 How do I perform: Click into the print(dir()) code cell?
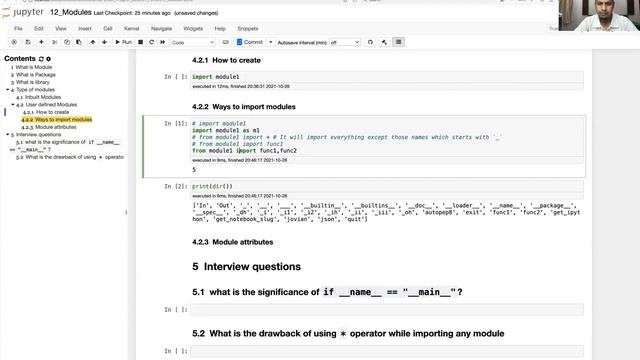[387, 186]
